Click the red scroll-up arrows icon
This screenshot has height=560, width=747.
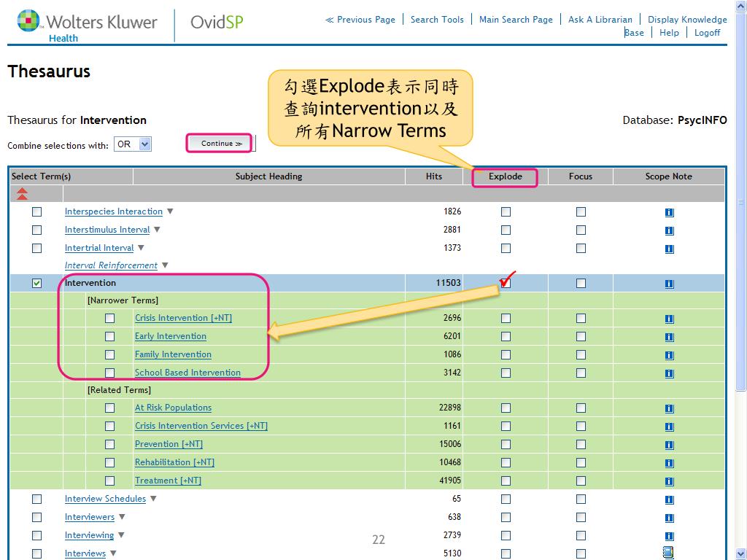(22, 193)
